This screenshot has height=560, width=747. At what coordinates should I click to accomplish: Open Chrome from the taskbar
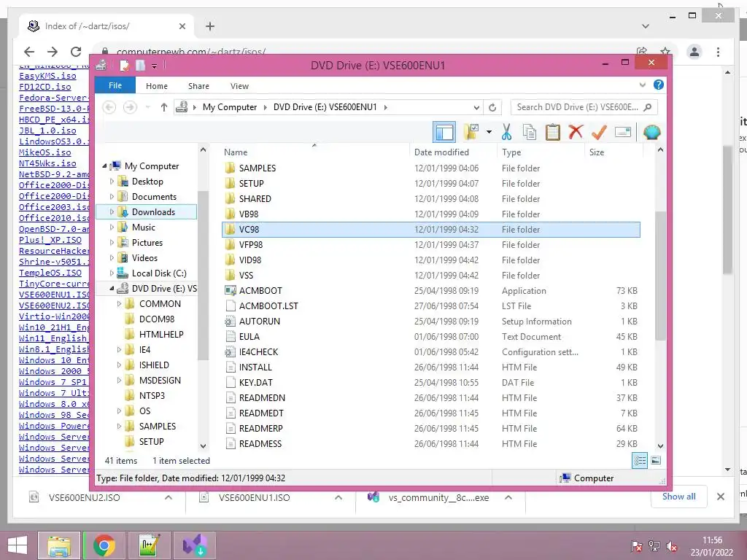104,545
